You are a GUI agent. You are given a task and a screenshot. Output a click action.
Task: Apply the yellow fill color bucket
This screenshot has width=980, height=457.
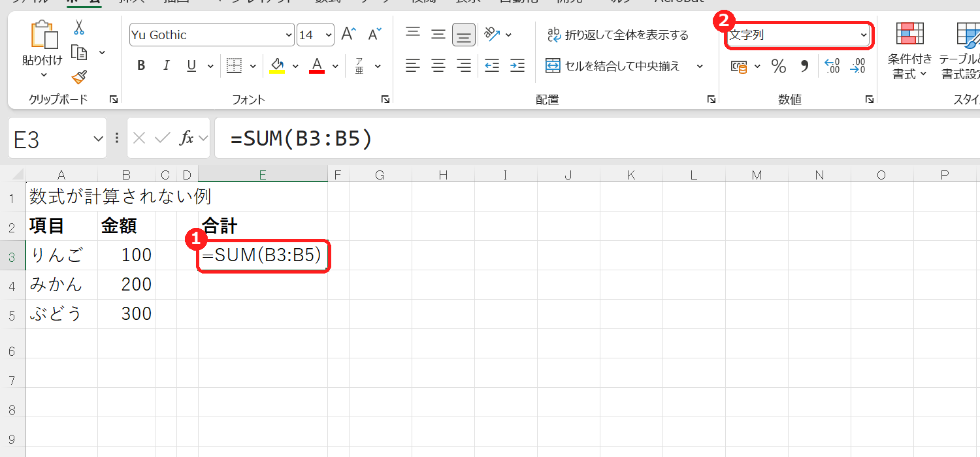(x=277, y=65)
